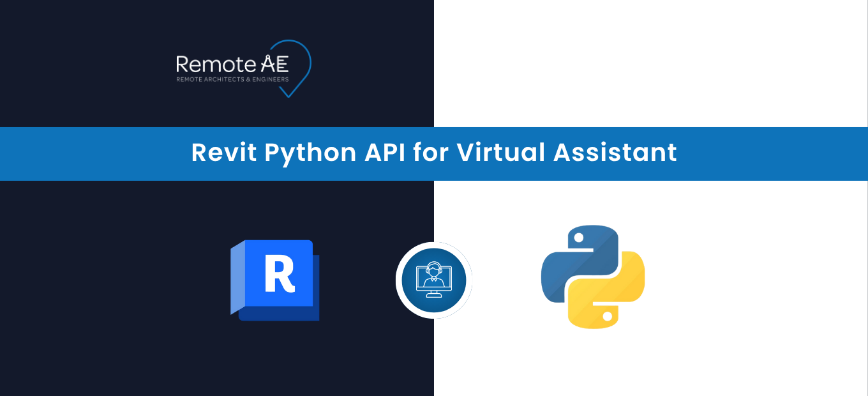Click the white ring around assistant icon

click(434, 245)
